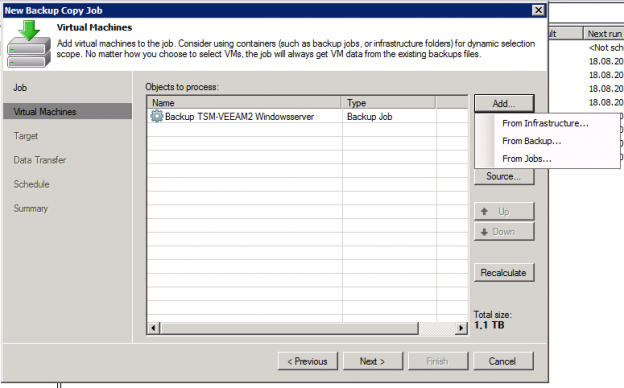Click the Source... button
The image size is (624, 388).
(x=504, y=177)
